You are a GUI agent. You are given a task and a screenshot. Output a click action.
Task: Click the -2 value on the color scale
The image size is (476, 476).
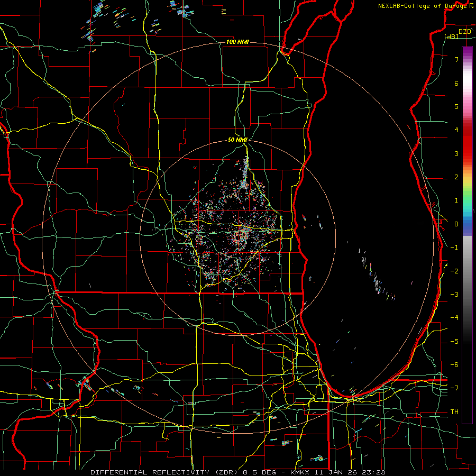click(454, 271)
